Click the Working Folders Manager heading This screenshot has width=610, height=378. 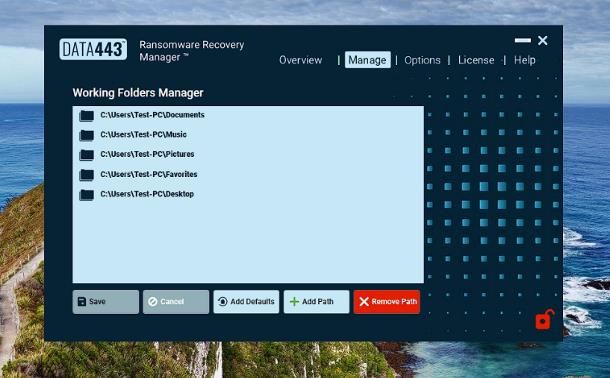[x=138, y=93]
